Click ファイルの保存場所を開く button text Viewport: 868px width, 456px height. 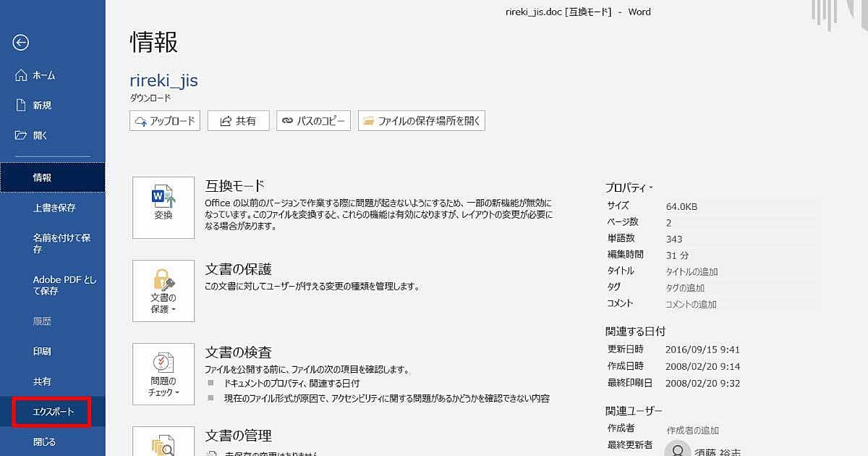click(429, 122)
